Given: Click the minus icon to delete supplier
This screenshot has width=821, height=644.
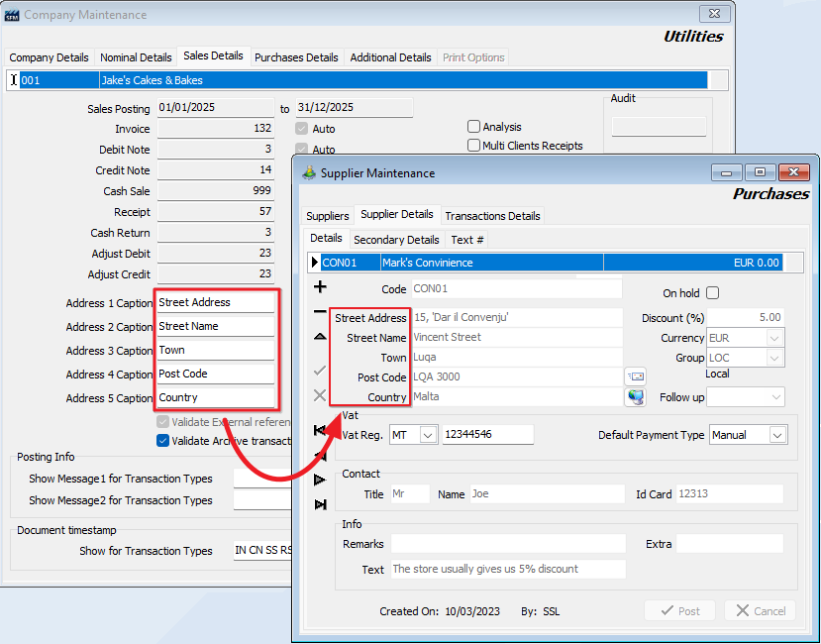Looking at the screenshot, I should [x=320, y=312].
